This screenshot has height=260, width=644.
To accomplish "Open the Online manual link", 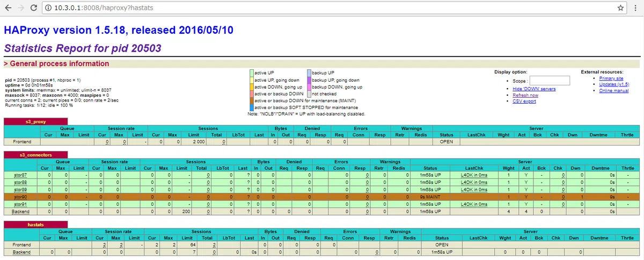I will click(x=613, y=90).
